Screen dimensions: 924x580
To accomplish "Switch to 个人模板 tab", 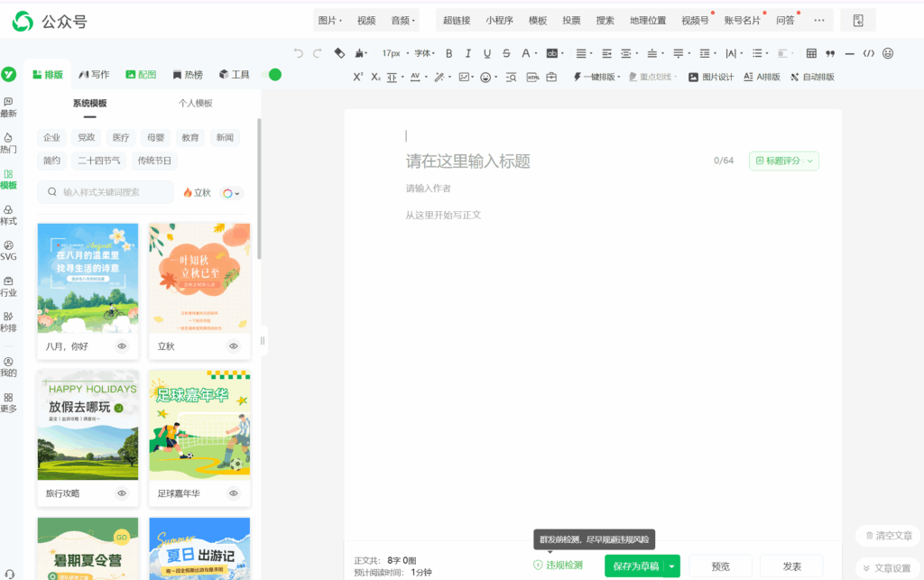I will (x=196, y=103).
